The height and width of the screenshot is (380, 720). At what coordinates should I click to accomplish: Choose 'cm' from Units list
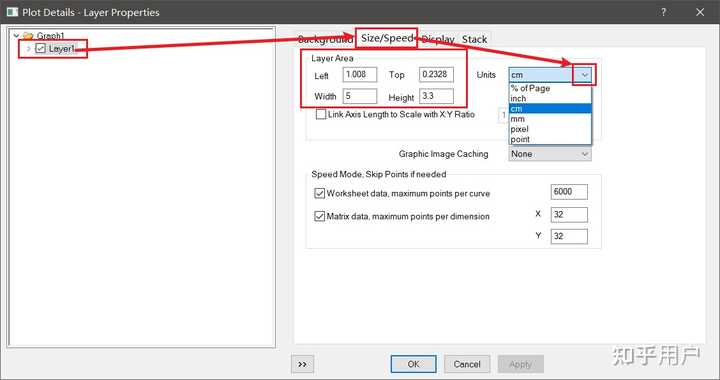pos(550,109)
